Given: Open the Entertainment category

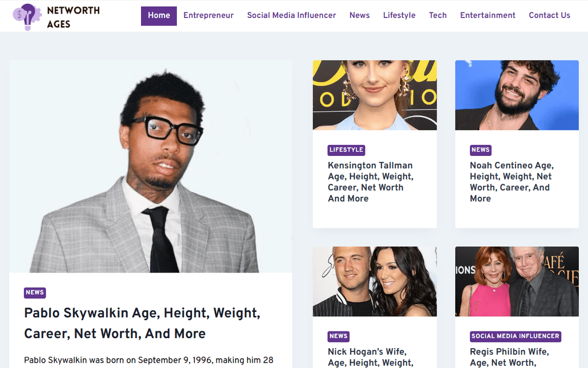Looking at the screenshot, I should (x=487, y=16).
